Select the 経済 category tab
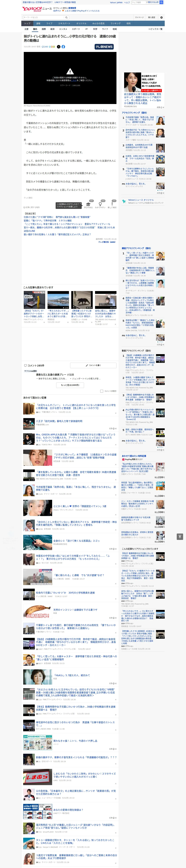This screenshot has width=186, height=868. coord(52,29)
